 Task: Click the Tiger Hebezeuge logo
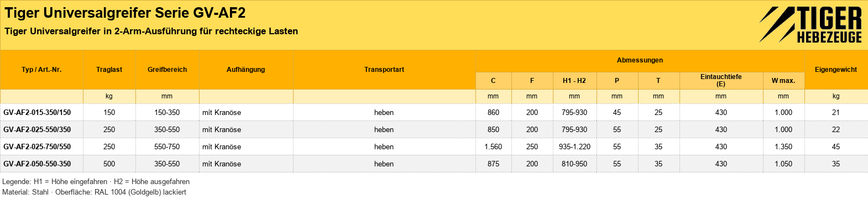tap(811, 25)
